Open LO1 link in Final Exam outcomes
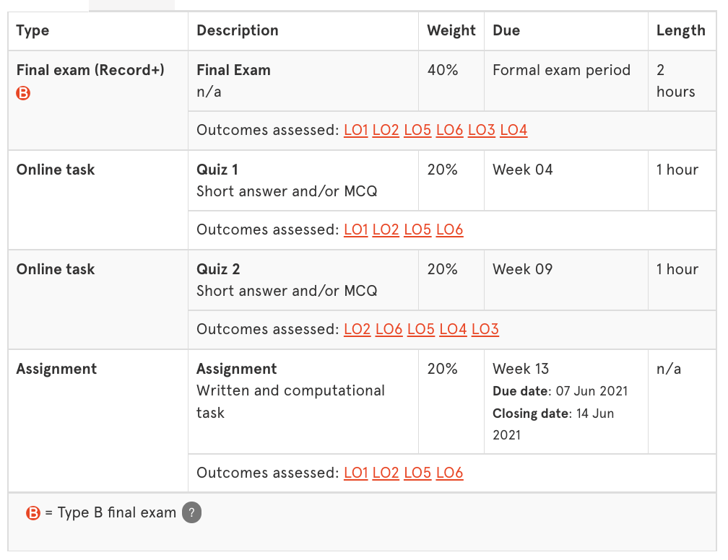The width and height of the screenshot is (728, 560). (x=356, y=131)
